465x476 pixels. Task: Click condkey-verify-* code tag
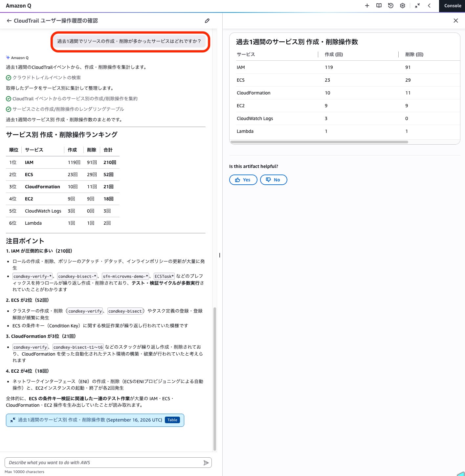point(32,276)
